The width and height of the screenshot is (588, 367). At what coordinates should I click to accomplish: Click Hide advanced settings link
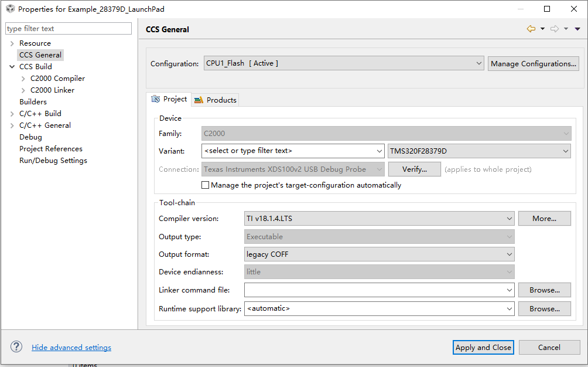[x=71, y=348]
